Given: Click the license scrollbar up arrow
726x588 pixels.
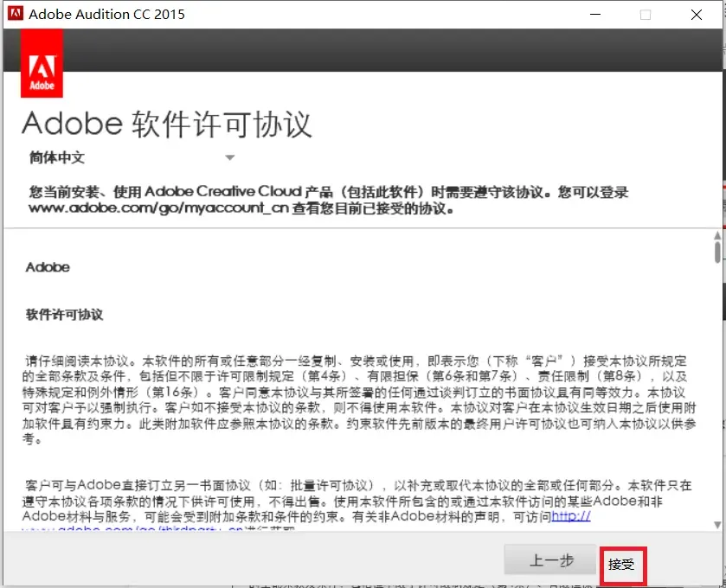Looking at the screenshot, I should click(x=717, y=236).
